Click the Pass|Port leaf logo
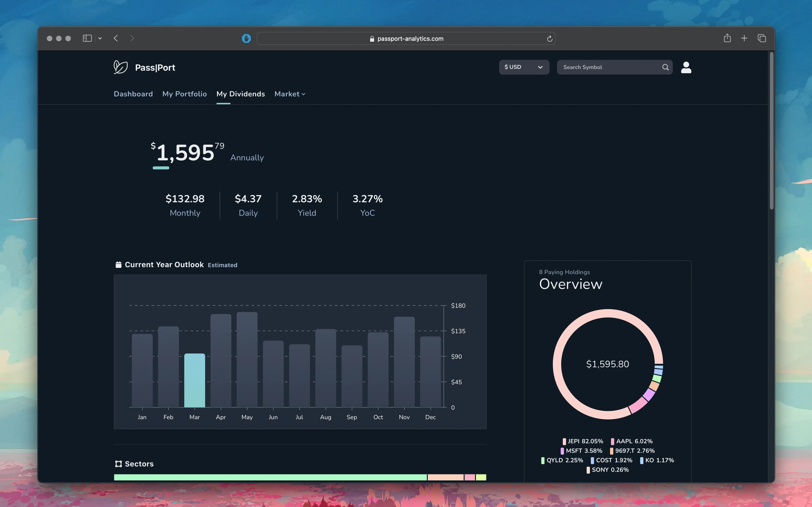Image resolution: width=812 pixels, height=507 pixels. click(x=120, y=67)
